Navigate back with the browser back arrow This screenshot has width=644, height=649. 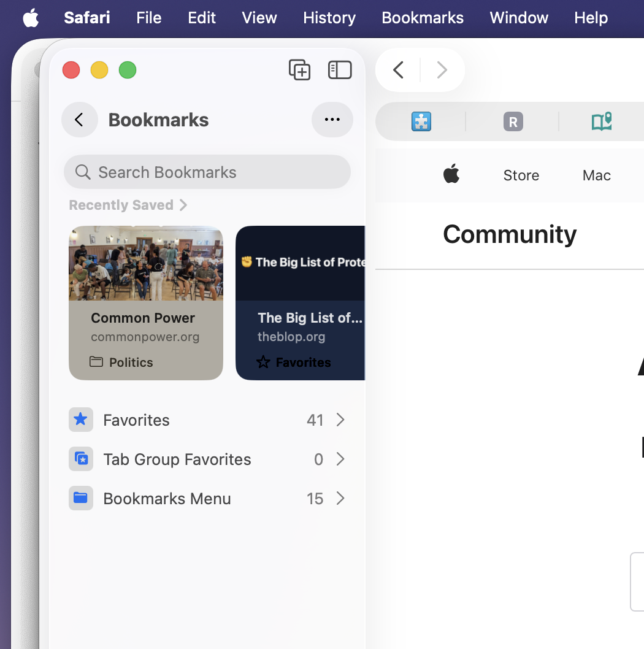398,69
